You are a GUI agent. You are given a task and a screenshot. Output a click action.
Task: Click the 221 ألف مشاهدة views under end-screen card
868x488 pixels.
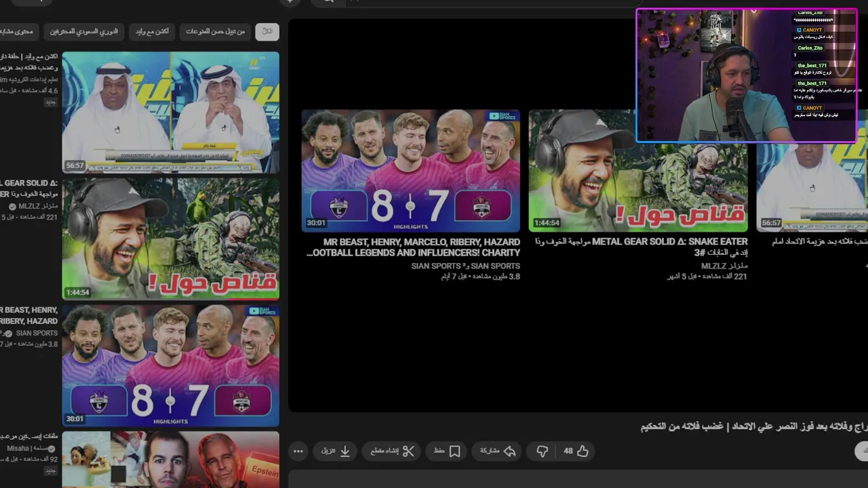click(724, 277)
